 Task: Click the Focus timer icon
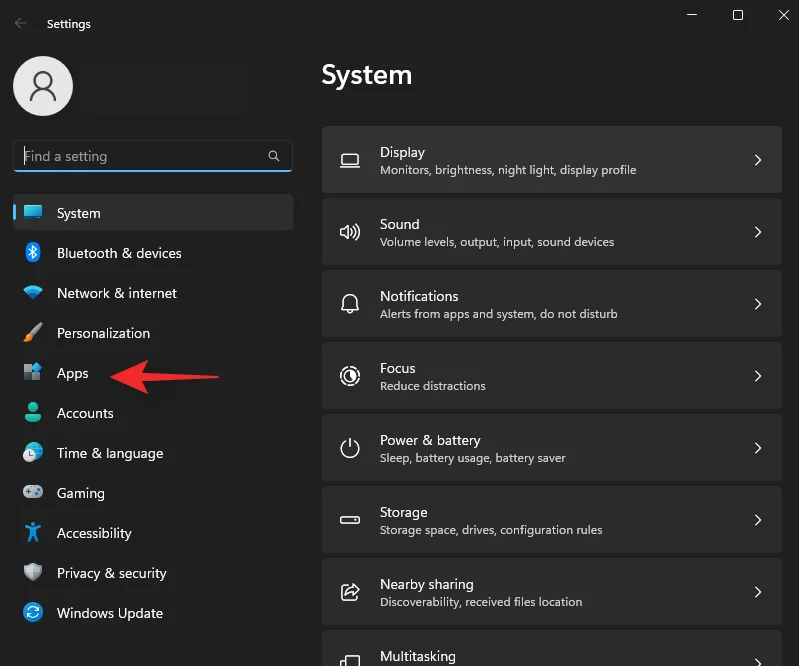(x=350, y=376)
